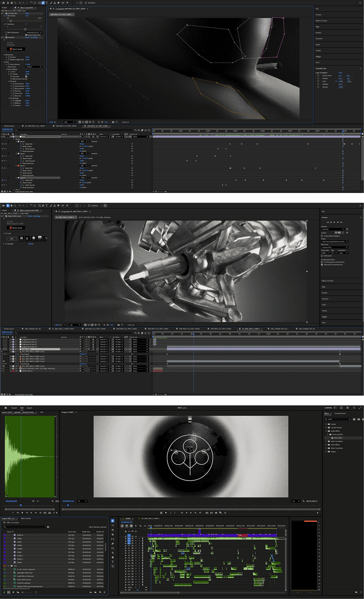Open the Grain Preset dropdown
The width and height of the screenshot is (364, 599).
(x=34, y=67)
